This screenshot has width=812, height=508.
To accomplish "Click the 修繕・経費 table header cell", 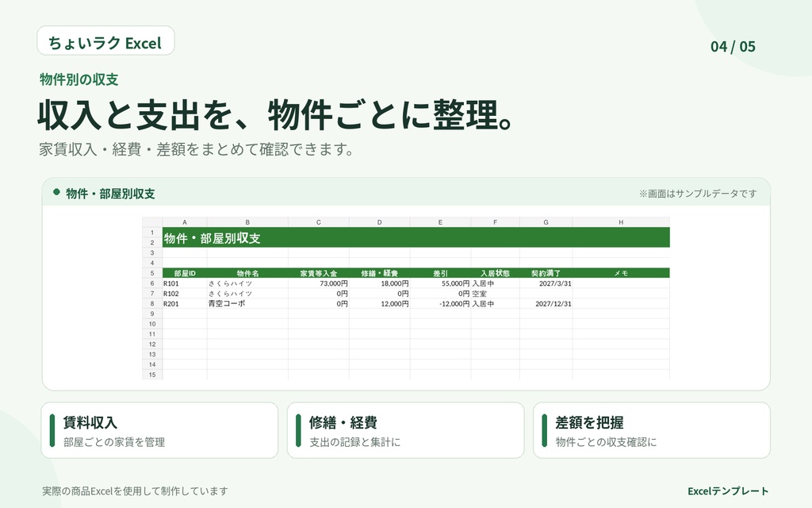I will [379, 273].
